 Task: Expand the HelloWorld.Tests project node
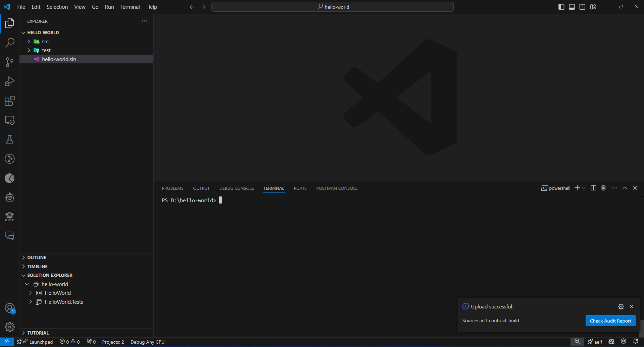(x=31, y=302)
